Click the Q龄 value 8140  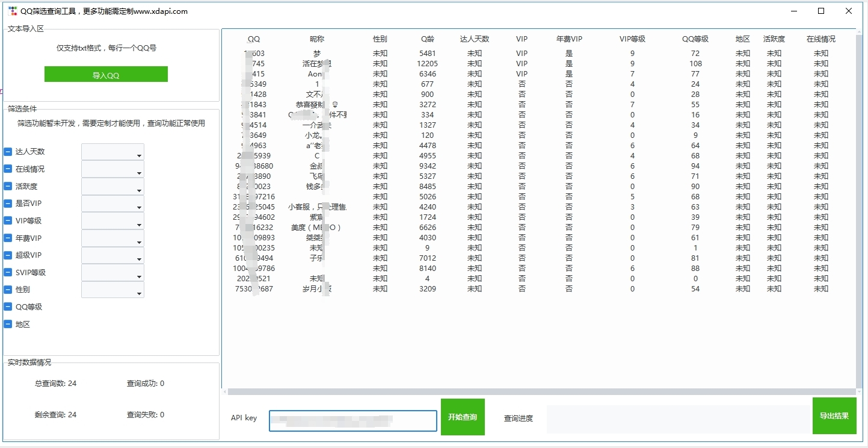(428, 268)
